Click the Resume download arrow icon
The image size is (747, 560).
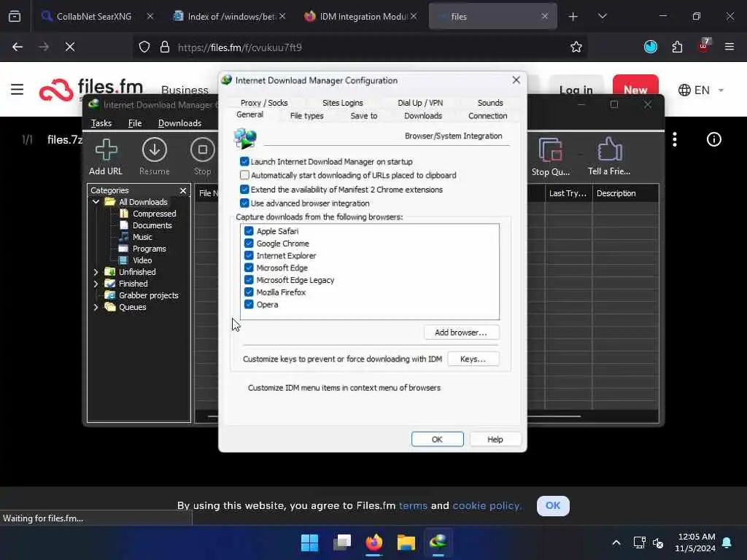tap(155, 149)
